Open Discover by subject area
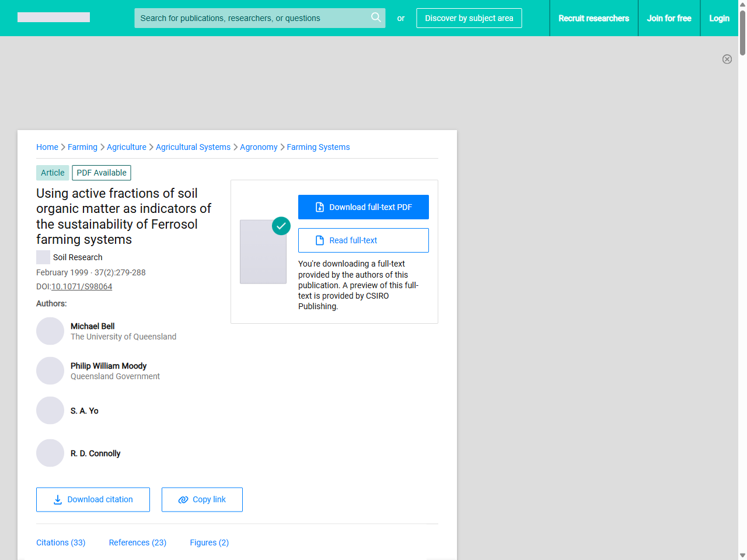 pos(469,18)
